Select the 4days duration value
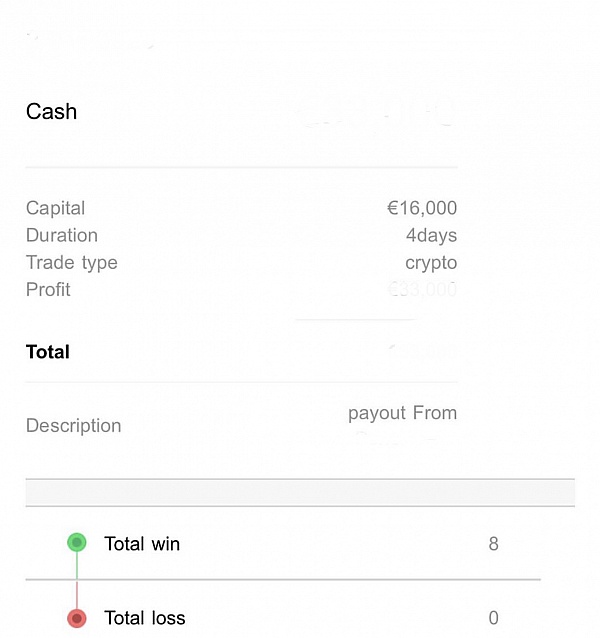The height and width of the screenshot is (638, 600). (431, 236)
